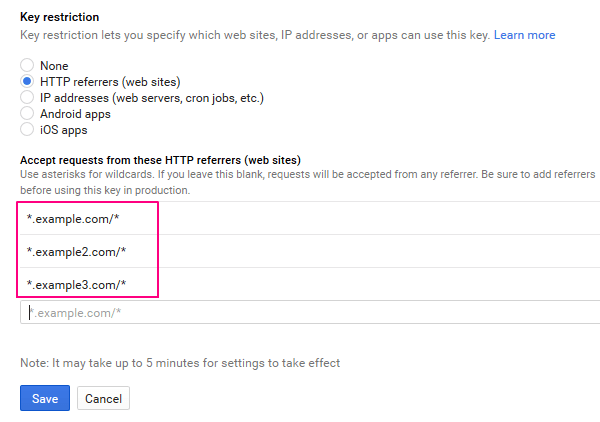This screenshot has width=600, height=422.
Task: Focus the empty new referrer input field
Action: (x=300, y=313)
